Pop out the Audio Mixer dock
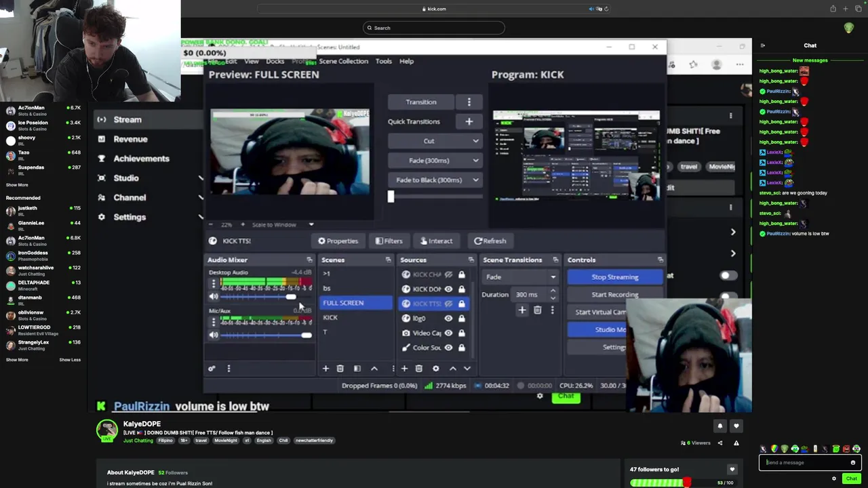The width and height of the screenshot is (868, 488). pos(309,260)
